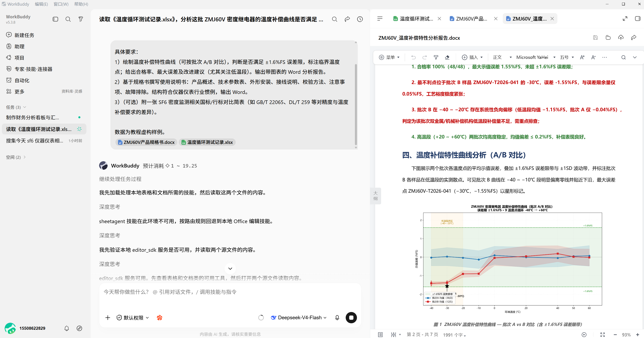Viewport: 644px width, 338px height.
Task: Open task 搜集今天 sf6 仪器仪表相...
Action: 44,141
